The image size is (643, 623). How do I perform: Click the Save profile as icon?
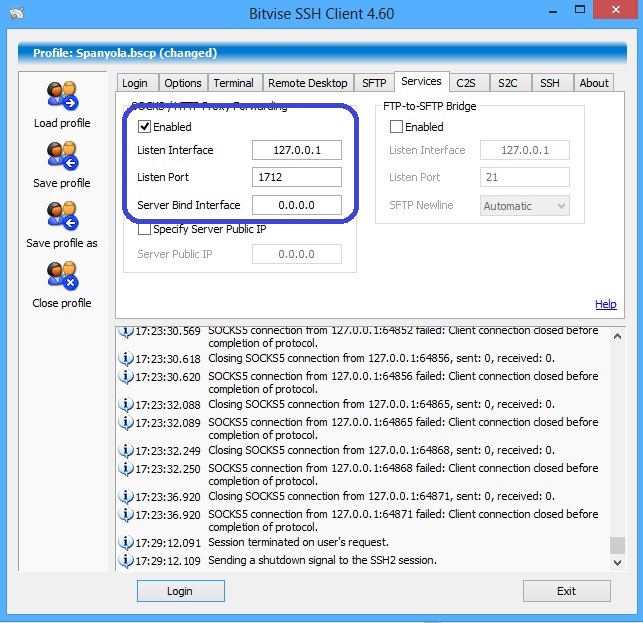[62, 216]
